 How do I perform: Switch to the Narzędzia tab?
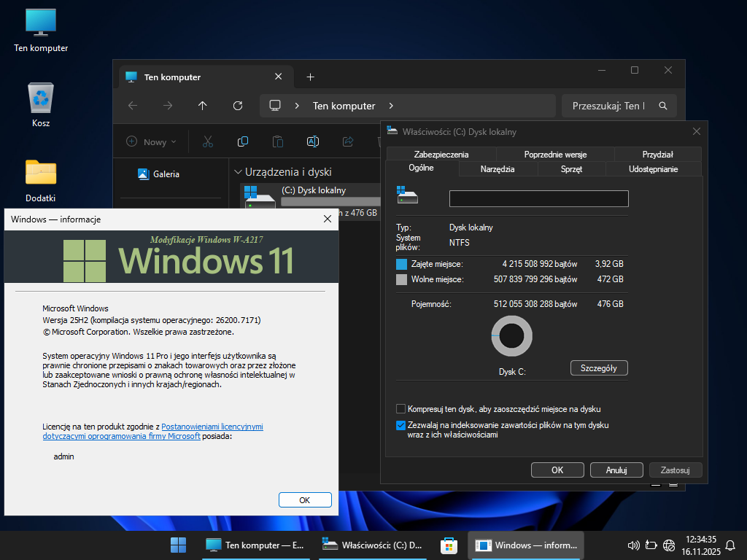coord(498,169)
